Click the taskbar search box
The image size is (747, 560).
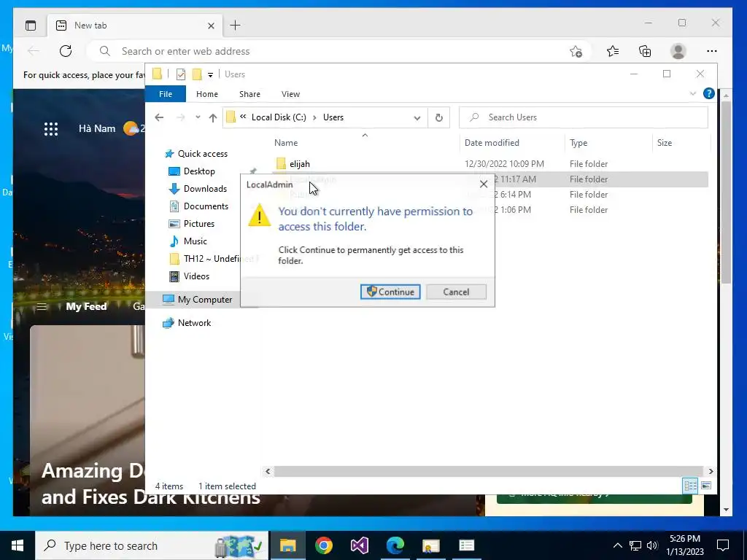point(152,545)
